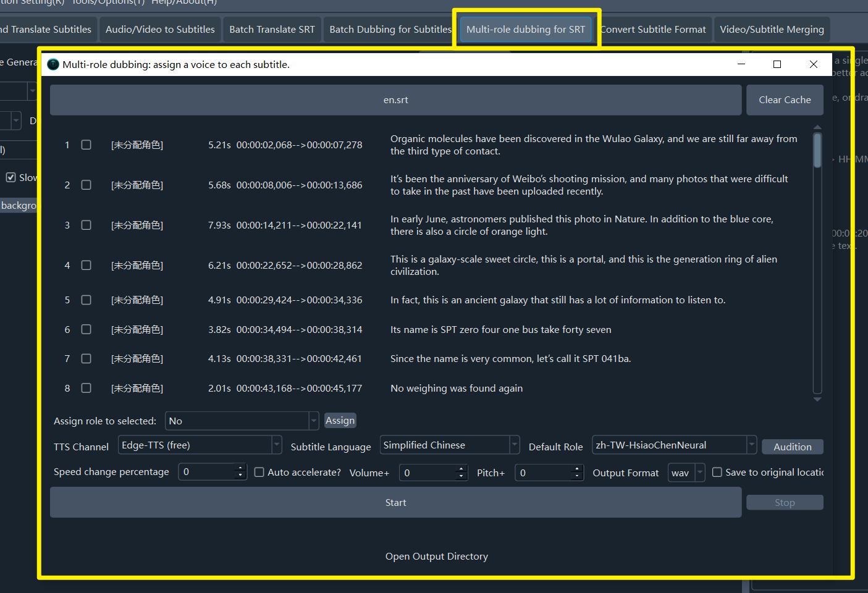Switch to Batch Translate SRT tab
Screen dimensions: 868x593
[272, 30]
